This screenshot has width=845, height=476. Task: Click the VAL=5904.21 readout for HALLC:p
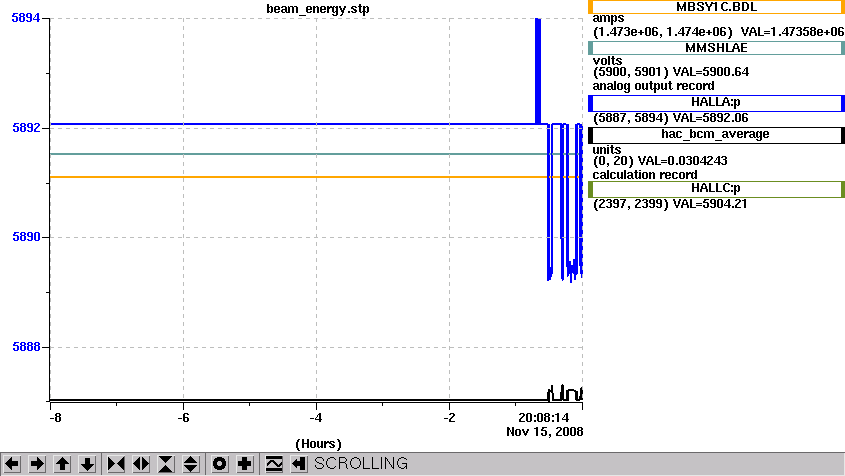(710, 204)
